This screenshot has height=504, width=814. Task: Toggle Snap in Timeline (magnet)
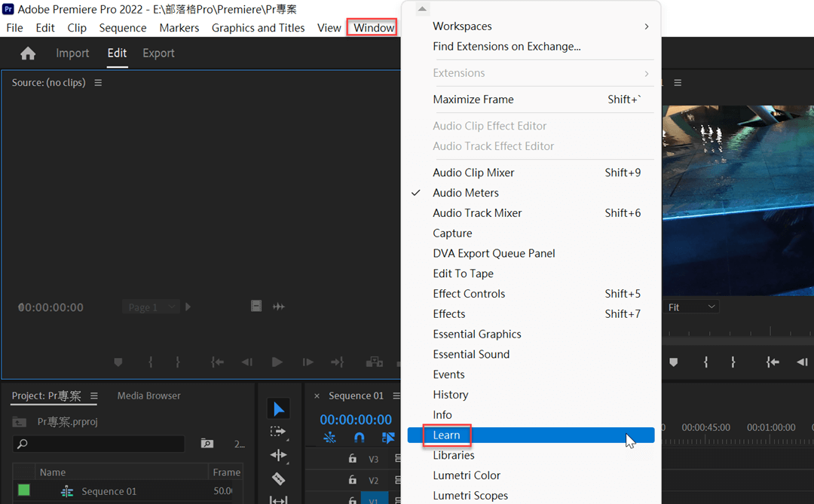[359, 438]
